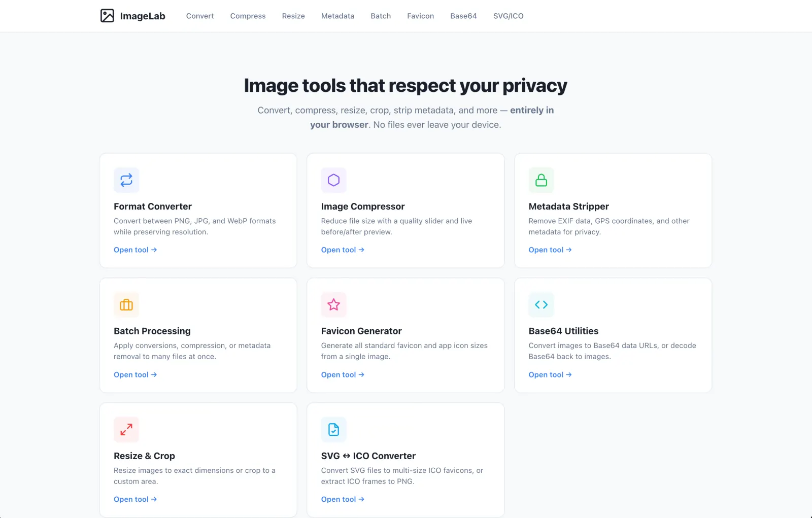This screenshot has width=812, height=518.
Task: Click the 'Apply conversions, compression' description
Action: (x=192, y=351)
